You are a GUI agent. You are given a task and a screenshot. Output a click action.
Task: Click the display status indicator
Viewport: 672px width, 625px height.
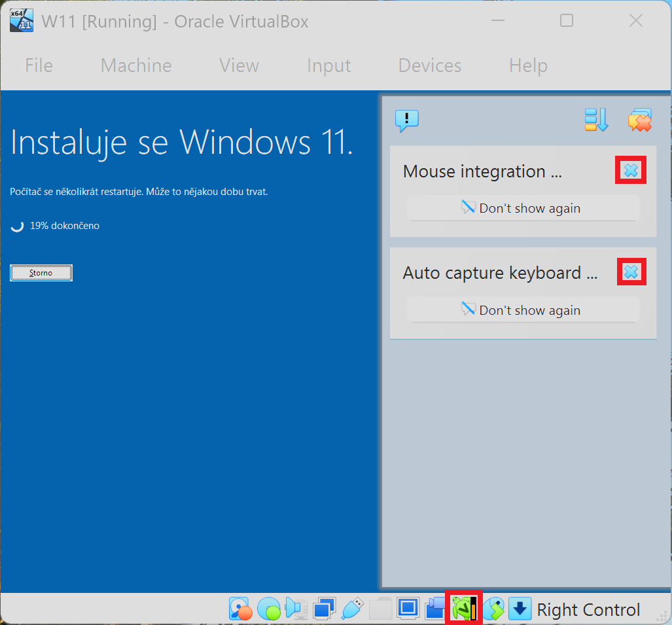tap(408, 609)
